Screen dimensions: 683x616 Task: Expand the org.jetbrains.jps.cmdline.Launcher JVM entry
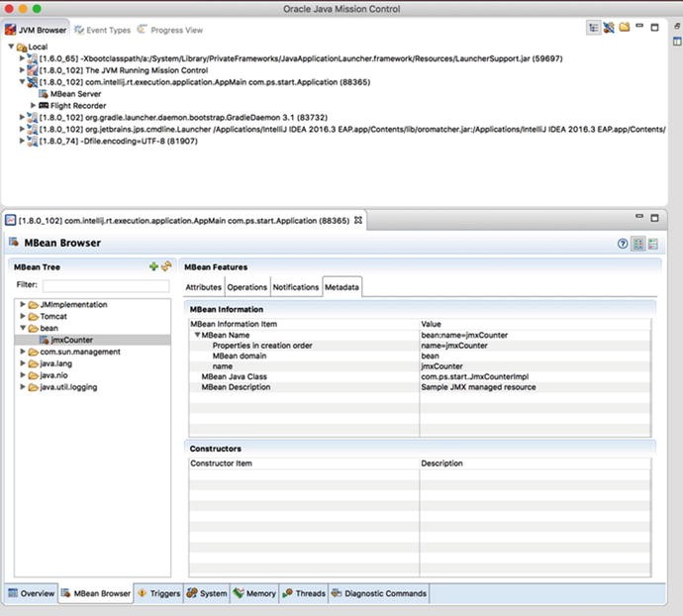pyautogui.click(x=22, y=129)
